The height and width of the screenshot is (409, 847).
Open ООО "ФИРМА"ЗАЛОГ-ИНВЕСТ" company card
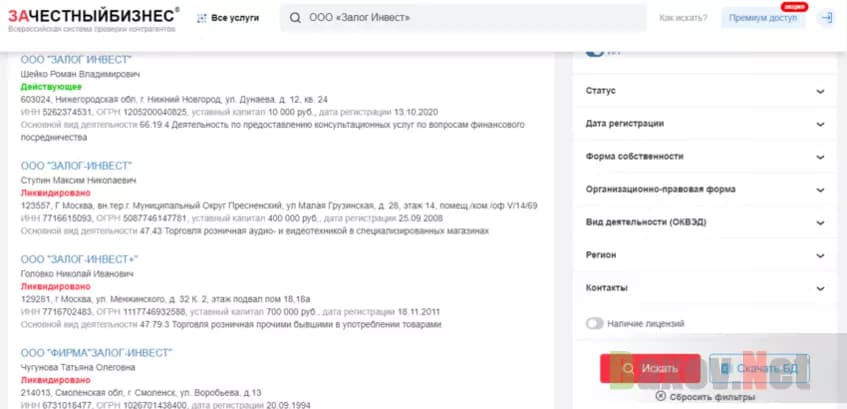click(x=96, y=353)
